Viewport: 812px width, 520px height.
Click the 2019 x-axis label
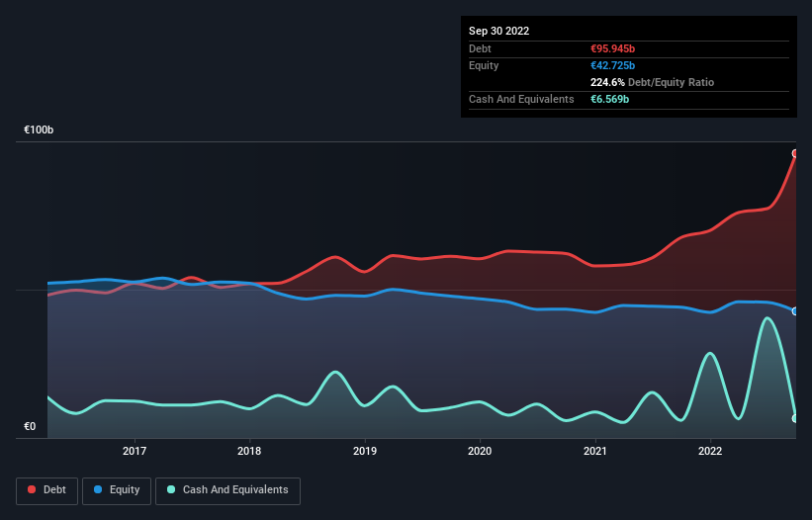[x=365, y=451]
